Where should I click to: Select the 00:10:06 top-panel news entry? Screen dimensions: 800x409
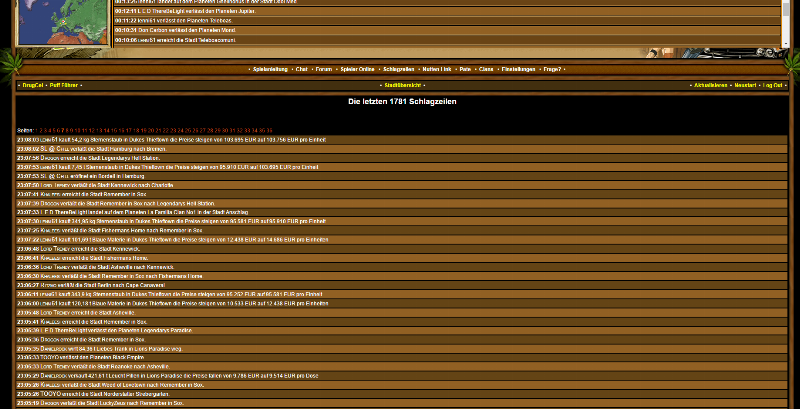(447, 40)
